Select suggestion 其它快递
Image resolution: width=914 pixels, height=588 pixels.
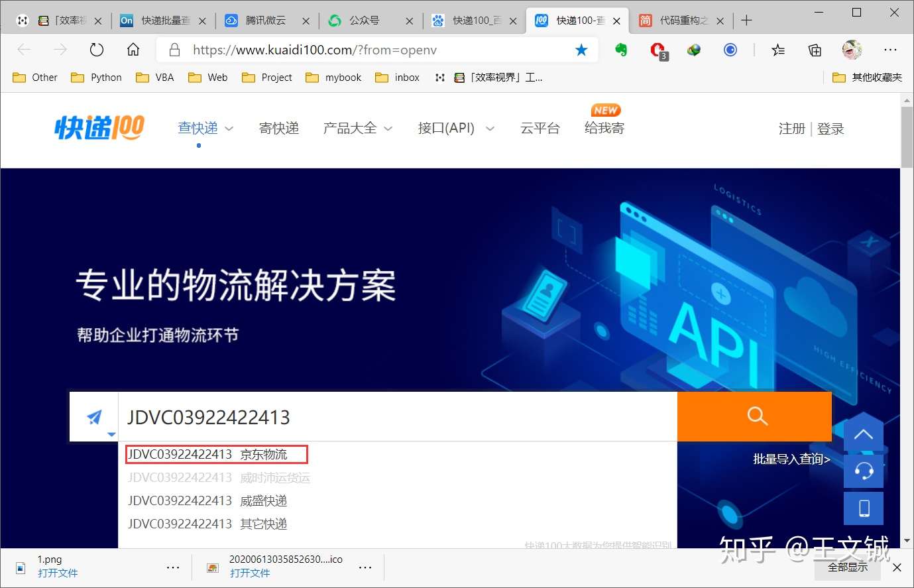(x=207, y=524)
